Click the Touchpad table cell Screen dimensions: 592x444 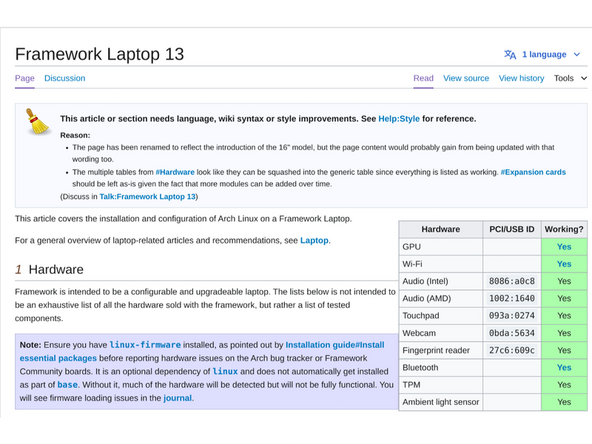pos(441,316)
